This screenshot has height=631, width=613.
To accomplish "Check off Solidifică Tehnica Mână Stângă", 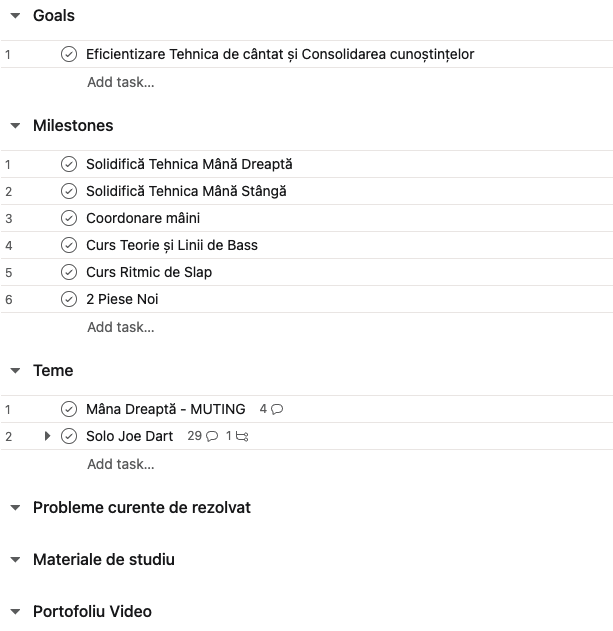I will pyautogui.click(x=69, y=191).
